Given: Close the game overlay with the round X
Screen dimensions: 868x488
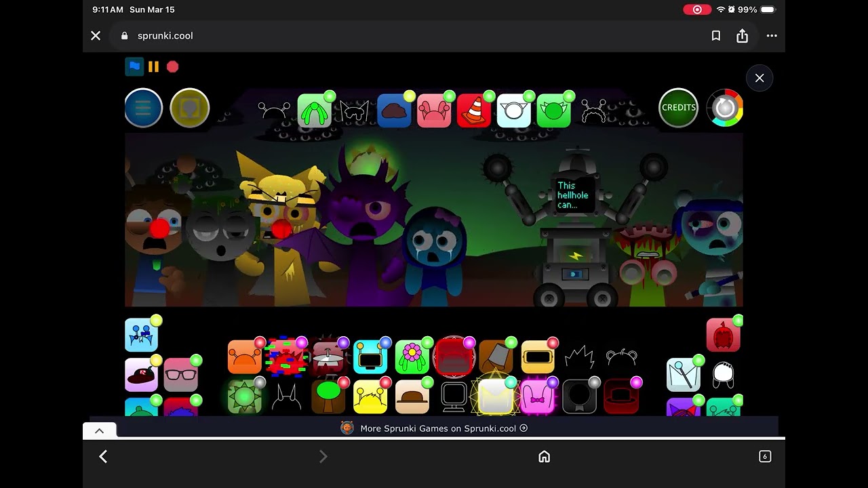Looking at the screenshot, I should coord(759,78).
